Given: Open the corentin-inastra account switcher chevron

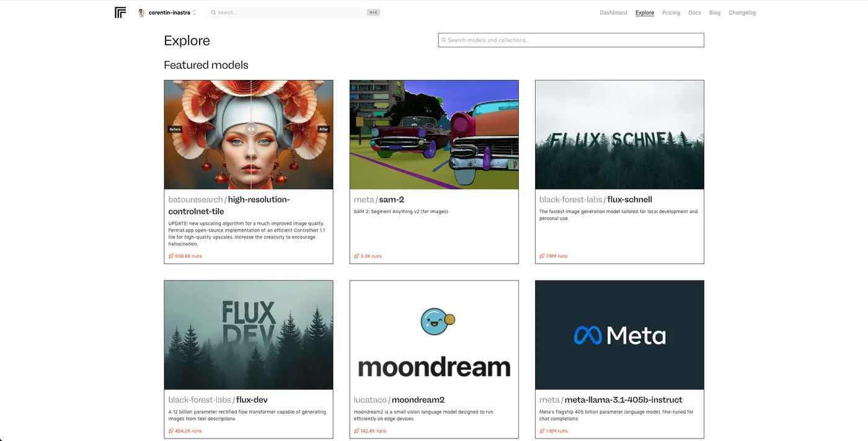Looking at the screenshot, I should [195, 12].
